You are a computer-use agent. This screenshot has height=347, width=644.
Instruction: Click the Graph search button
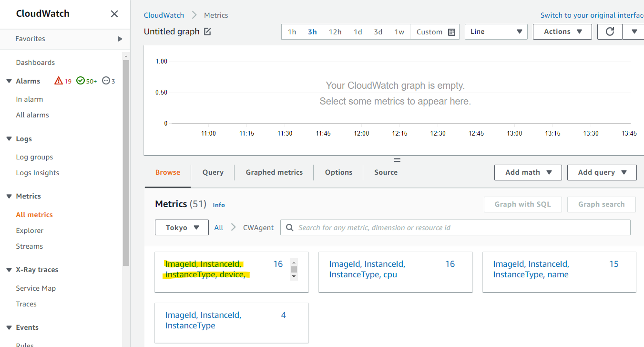[601, 204]
